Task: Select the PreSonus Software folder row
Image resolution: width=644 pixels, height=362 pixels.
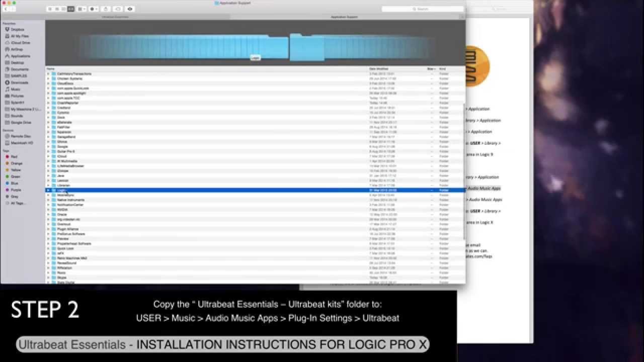Action: (x=255, y=234)
